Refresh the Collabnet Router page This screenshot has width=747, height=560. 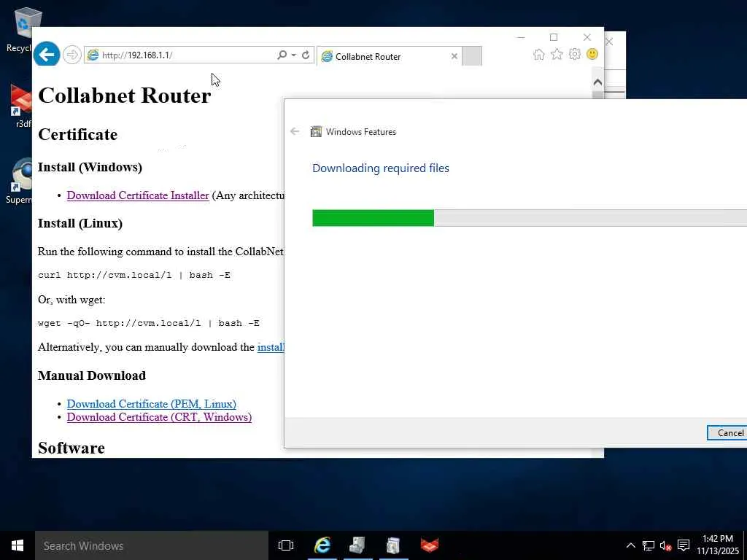coord(306,55)
